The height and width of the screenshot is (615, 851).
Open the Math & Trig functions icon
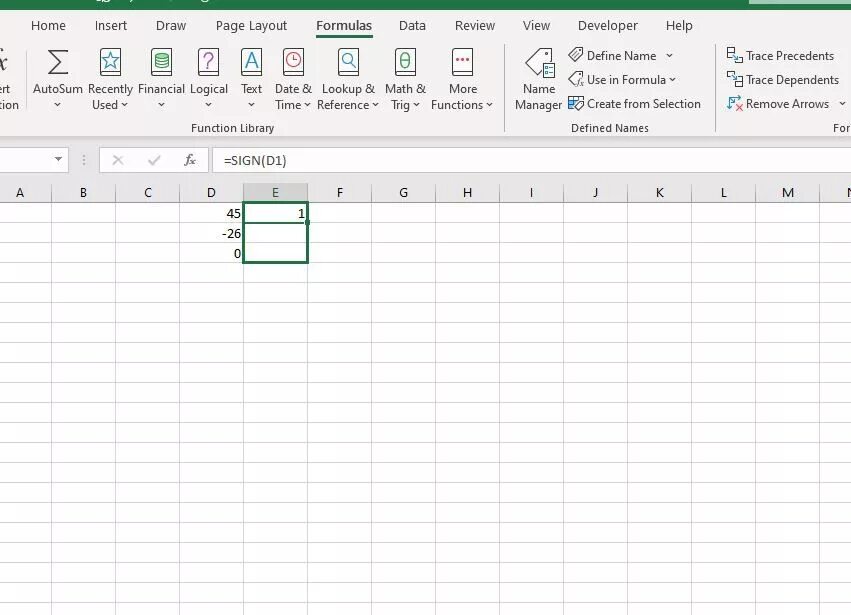[x=405, y=62]
